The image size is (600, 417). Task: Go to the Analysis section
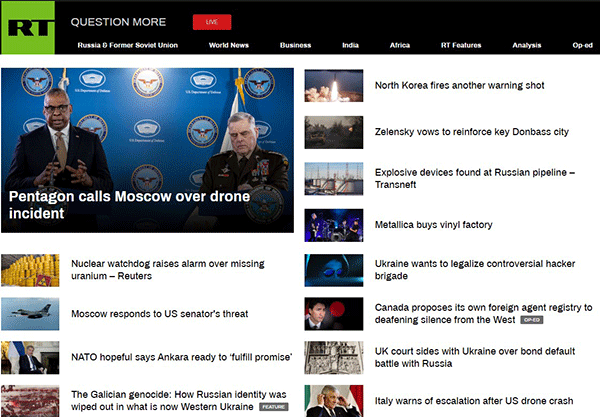(527, 45)
